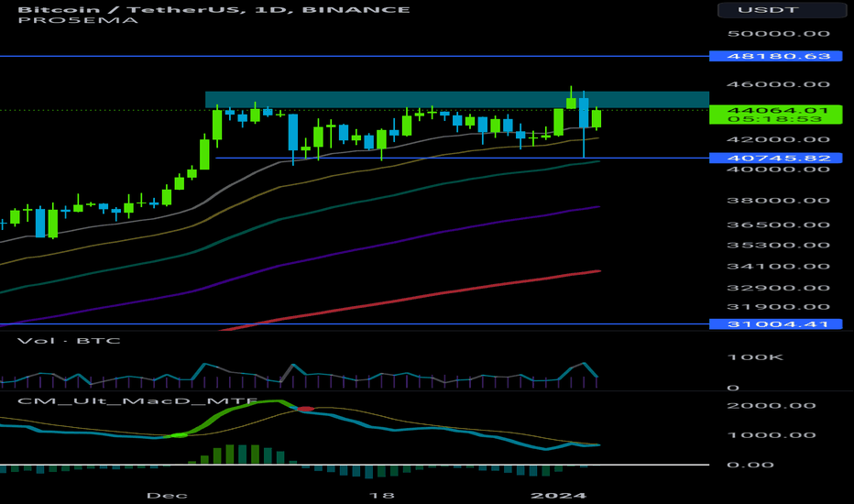Select the teal resistance zone rectangle

457,100
